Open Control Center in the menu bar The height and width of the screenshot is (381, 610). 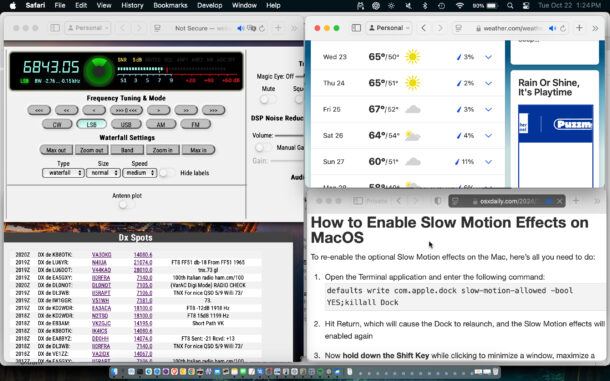click(x=526, y=5)
